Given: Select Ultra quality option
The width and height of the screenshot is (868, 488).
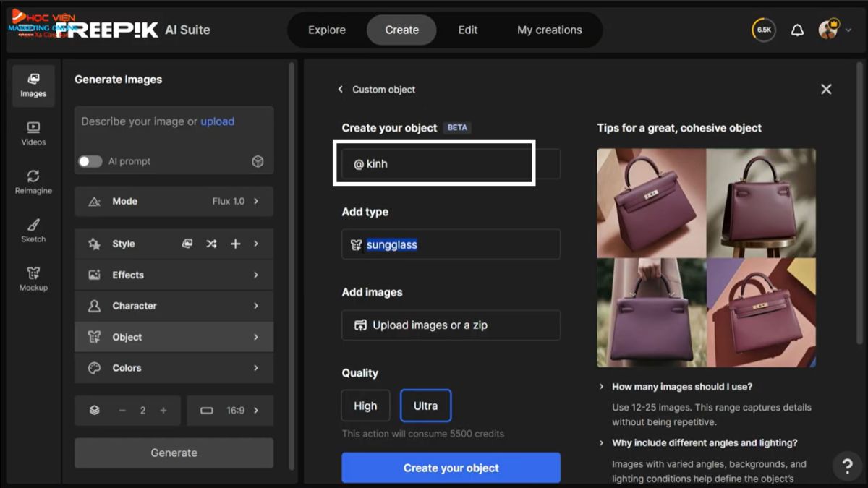Looking at the screenshot, I should pos(425,406).
